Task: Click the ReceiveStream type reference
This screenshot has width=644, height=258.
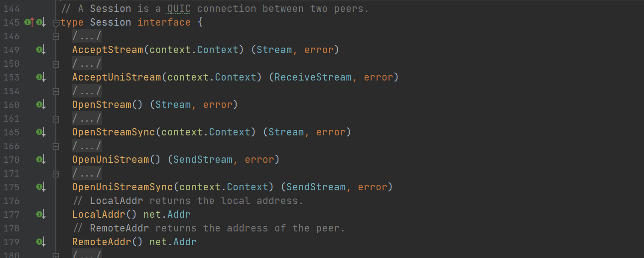Action: pos(313,77)
